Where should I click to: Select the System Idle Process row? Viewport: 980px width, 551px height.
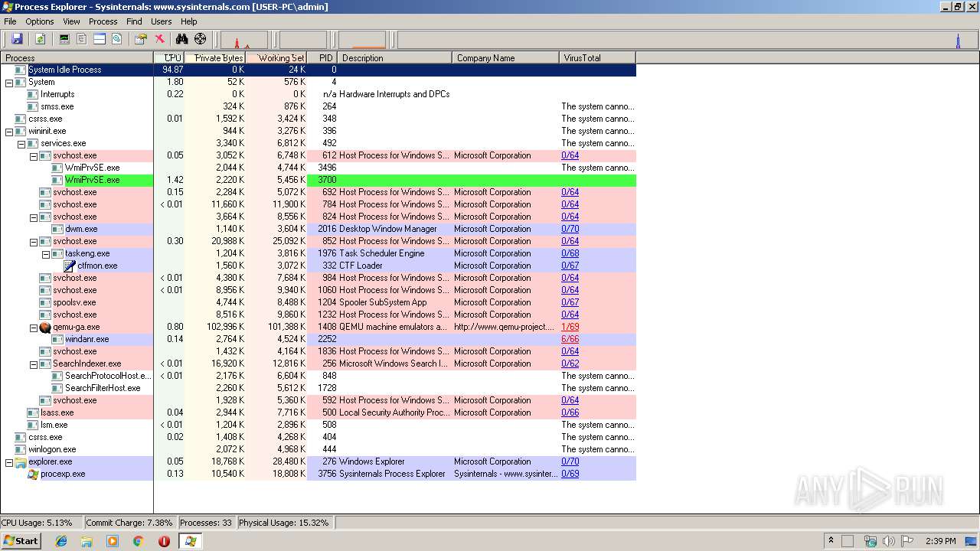[x=318, y=70]
